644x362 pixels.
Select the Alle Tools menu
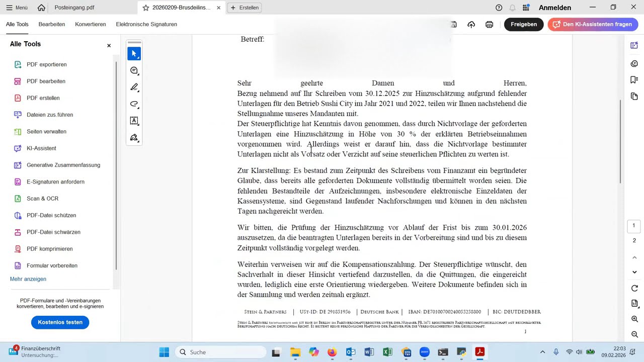click(x=17, y=24)
